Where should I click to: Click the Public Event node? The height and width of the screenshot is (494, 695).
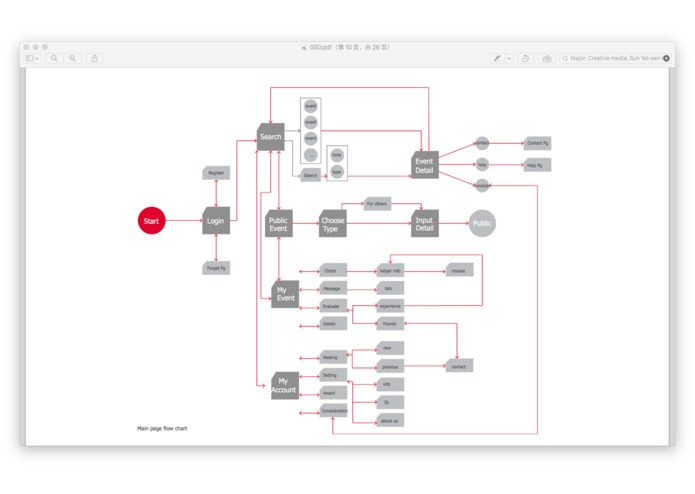[279, 224]
